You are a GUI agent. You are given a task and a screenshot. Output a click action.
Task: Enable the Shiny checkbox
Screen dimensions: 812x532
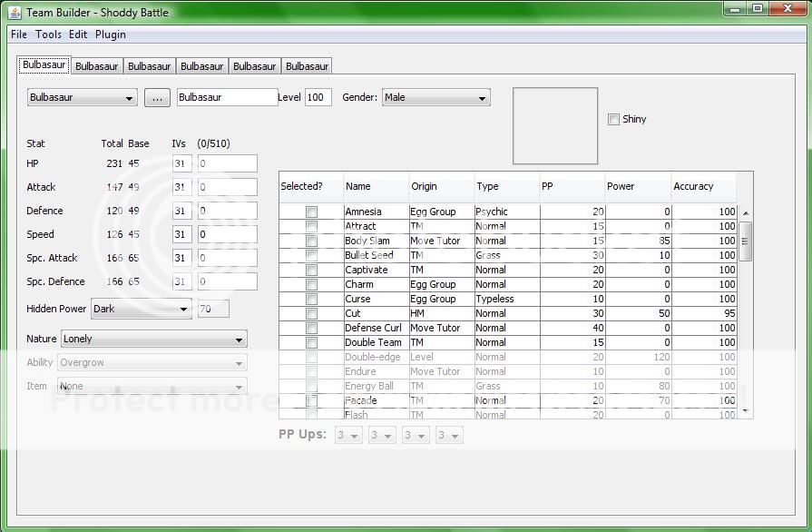614,119
